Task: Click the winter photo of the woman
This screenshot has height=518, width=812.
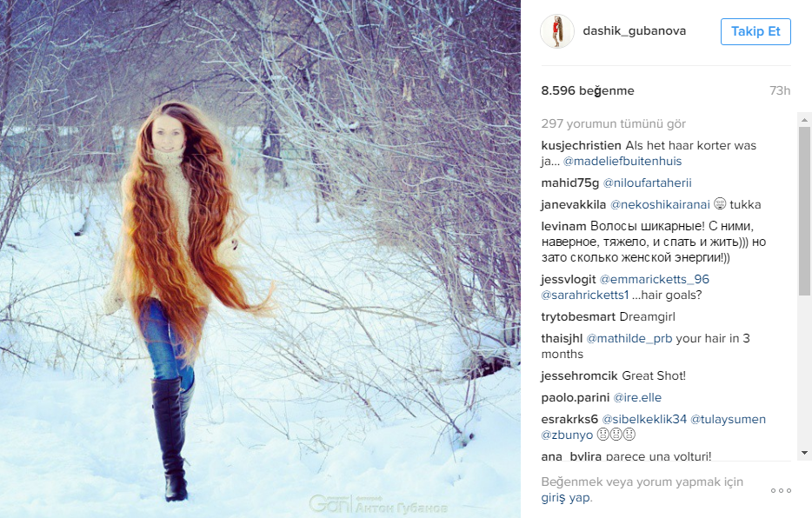Action: click(260, 259)
